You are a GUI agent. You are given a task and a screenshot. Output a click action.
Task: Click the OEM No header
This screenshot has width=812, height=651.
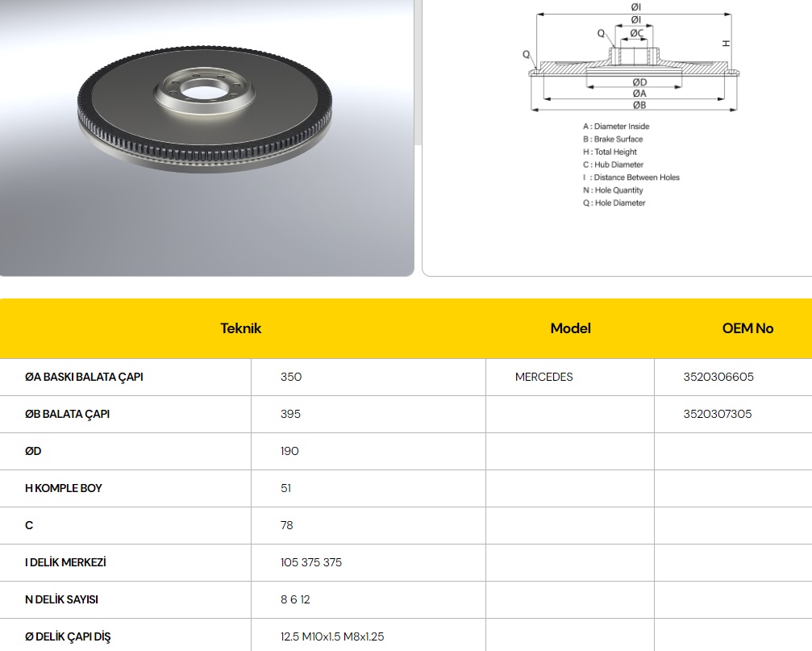(x=747, y=328)
